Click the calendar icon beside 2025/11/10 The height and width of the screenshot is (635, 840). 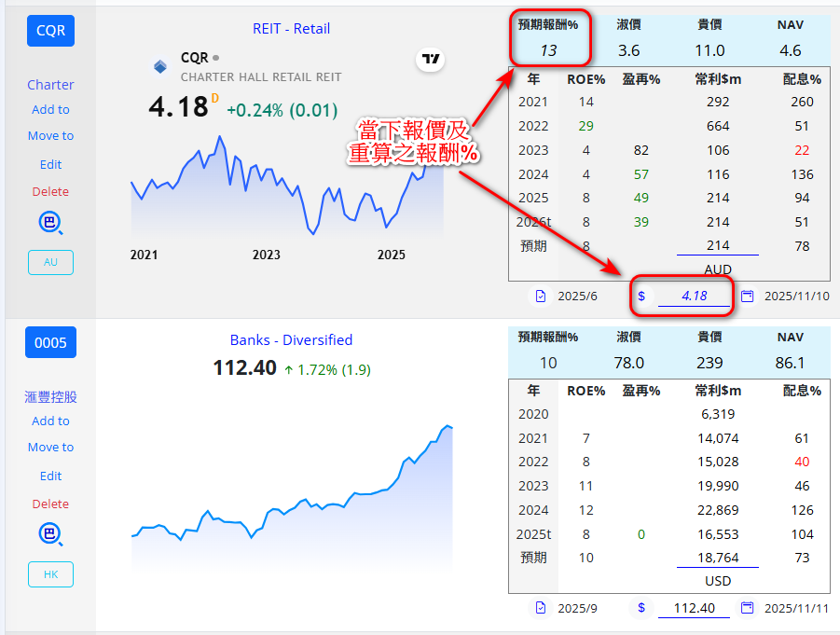747,297
